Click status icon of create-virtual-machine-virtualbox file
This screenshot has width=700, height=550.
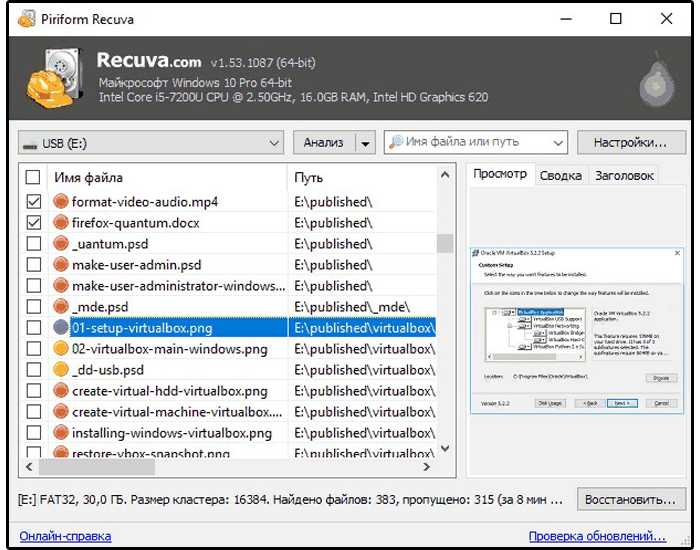[x=61, y=412]
